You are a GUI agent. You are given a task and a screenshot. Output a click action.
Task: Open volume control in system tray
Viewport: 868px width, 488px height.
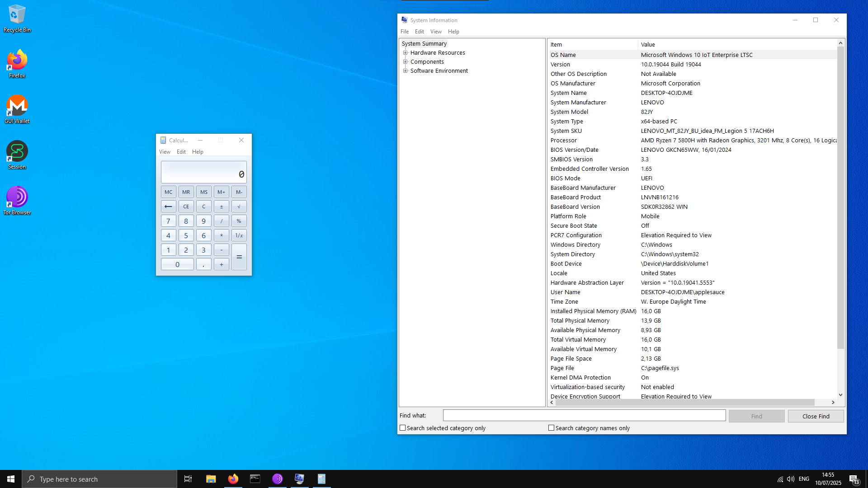pos(791,479)
